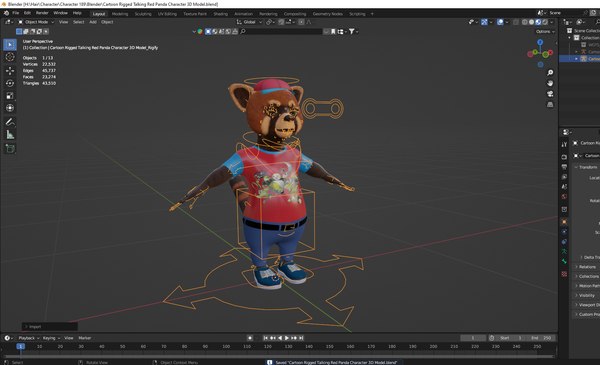
Task: Enable solid viewport shading
Action: (532, 22)
